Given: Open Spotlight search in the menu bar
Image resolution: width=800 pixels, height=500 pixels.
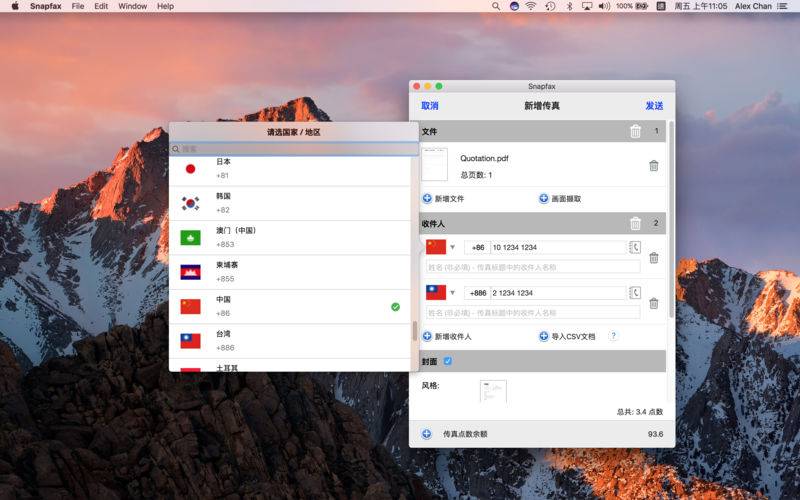Looking at the screenshot, I should [x=496, y=6].
